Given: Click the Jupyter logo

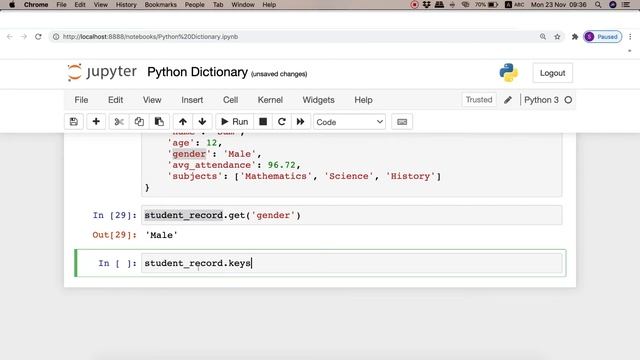Looking at the screenshot, I should (102, 72).
